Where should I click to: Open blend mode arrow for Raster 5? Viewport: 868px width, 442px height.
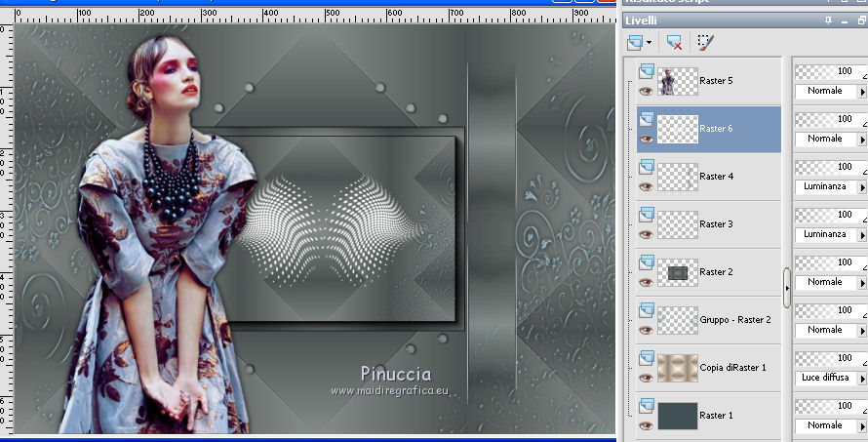(x=862, y=92)
